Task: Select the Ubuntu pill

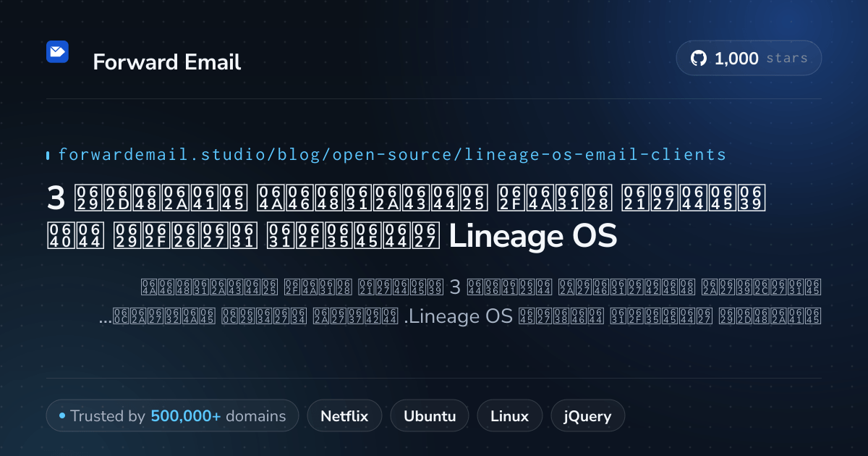Action: (430, 416)
